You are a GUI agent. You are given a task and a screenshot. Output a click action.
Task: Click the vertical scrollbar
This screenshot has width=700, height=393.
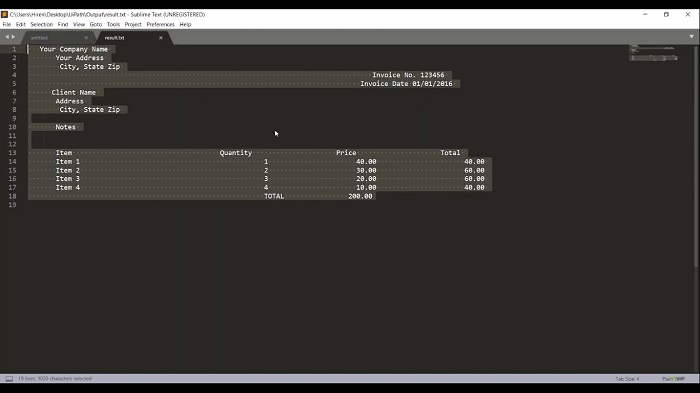(x=696, y=156)
